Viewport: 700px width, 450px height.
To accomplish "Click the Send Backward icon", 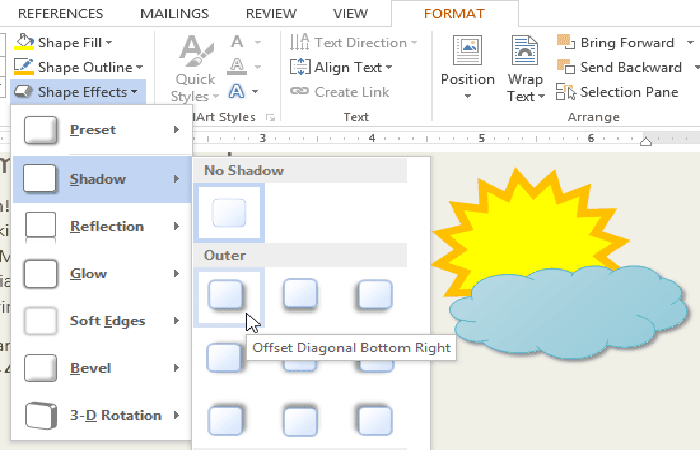I will [x=567, y=67].
